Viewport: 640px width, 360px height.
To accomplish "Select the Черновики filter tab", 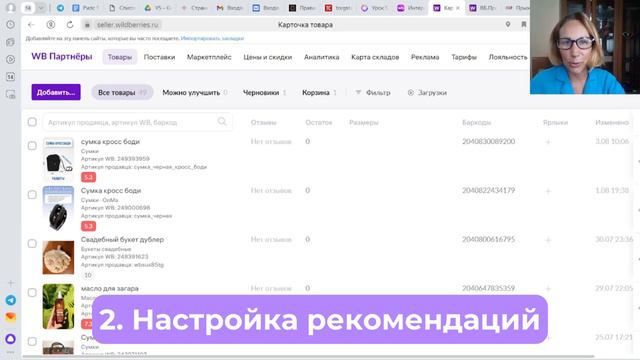I will [264, 93].
